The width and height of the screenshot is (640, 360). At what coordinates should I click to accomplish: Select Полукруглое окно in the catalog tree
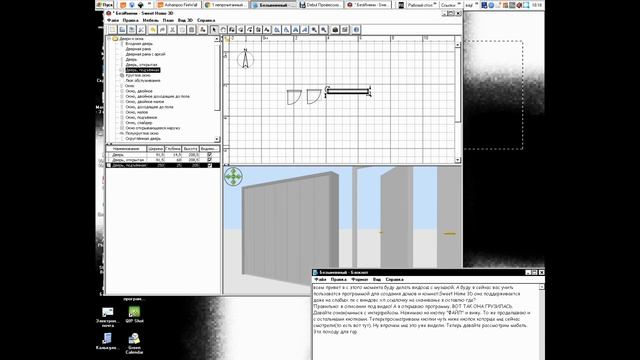tap(142, 133)
